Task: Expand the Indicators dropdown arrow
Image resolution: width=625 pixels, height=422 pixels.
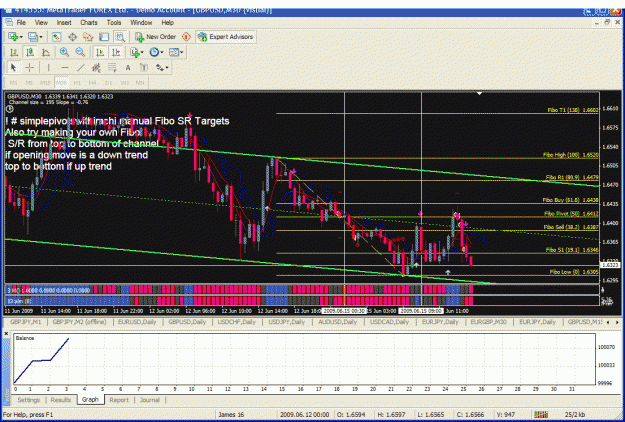Action: point(142,53)
